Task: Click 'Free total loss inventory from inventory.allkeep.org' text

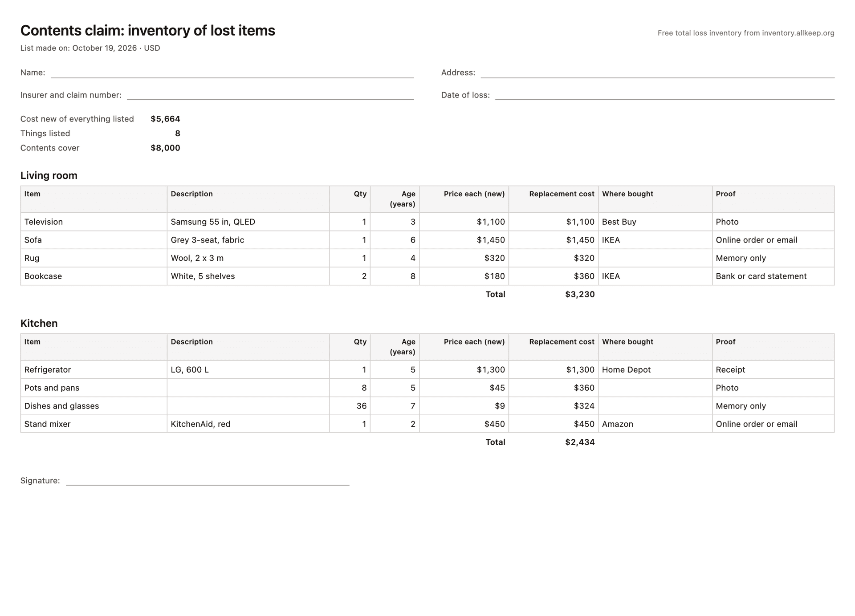Action: [746, 33]
